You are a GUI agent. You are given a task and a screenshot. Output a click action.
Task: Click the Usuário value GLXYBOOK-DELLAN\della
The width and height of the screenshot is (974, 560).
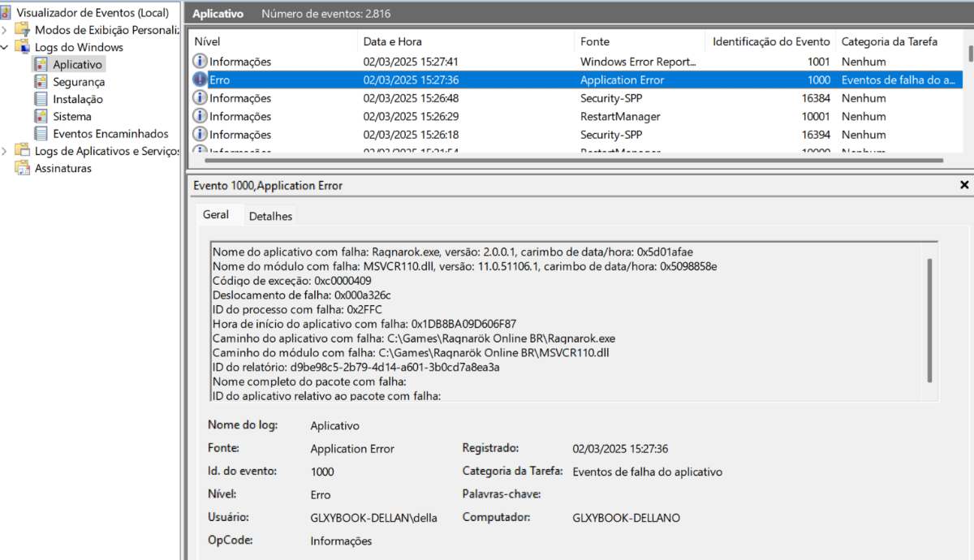pos(373,518)
